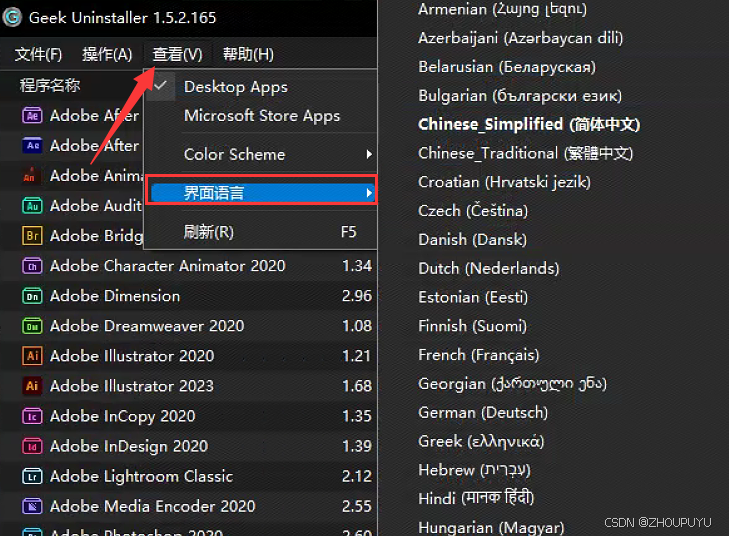Select Armenian language

pos(503,9)
